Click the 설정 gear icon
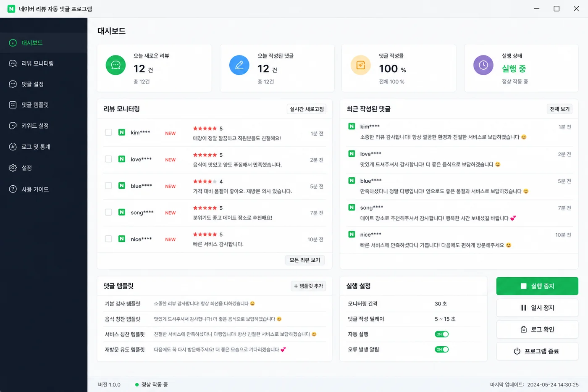 point(13,168)
